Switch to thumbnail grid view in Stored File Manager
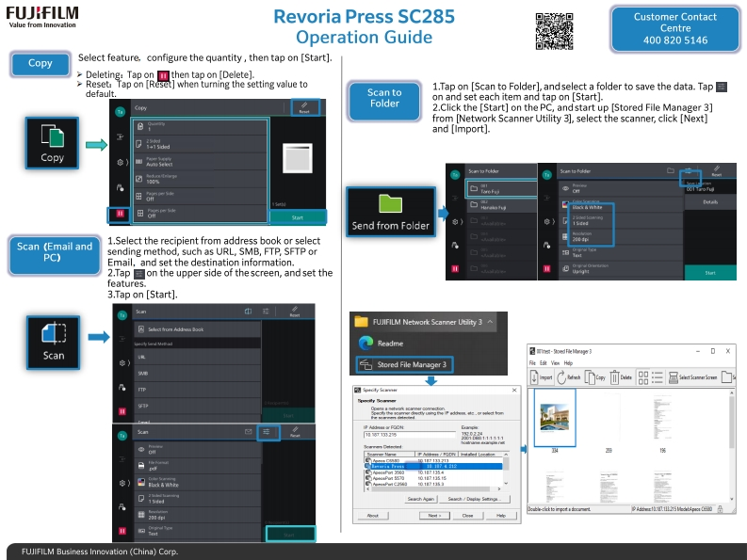Viewport: 747px width, 560px height. 643,377
